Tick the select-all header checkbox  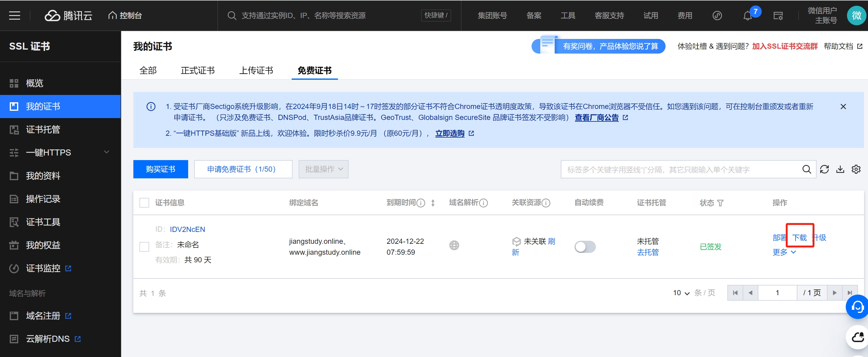coord(144,203)
